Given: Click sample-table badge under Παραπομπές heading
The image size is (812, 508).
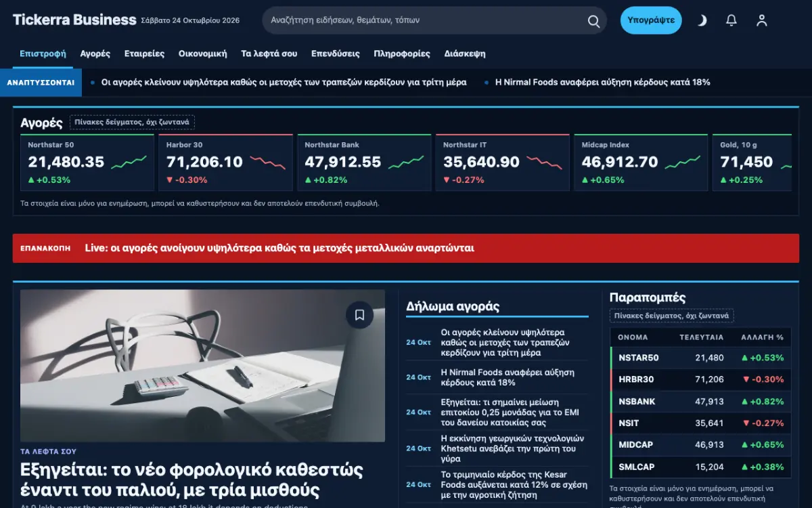Looking at the screenshot, I should (672, 316).
